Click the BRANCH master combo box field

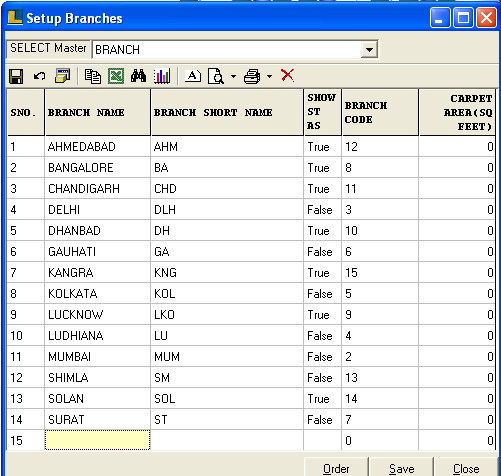[x=235, y=50]
